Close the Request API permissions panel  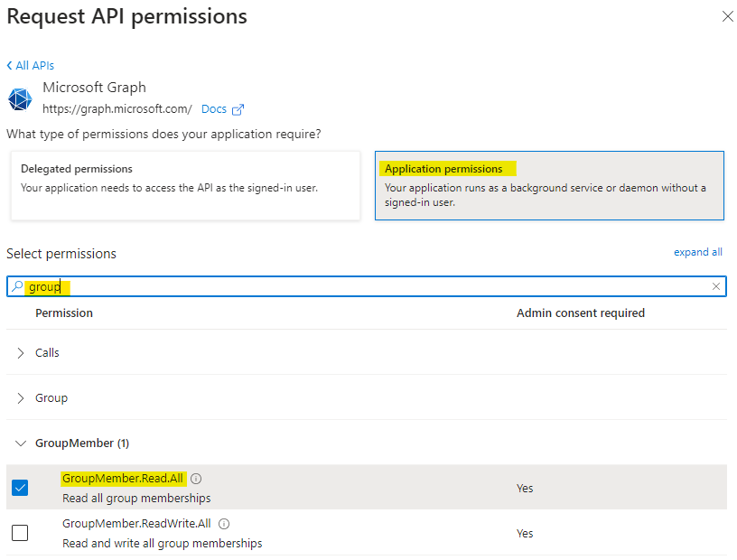coord(728,16)
